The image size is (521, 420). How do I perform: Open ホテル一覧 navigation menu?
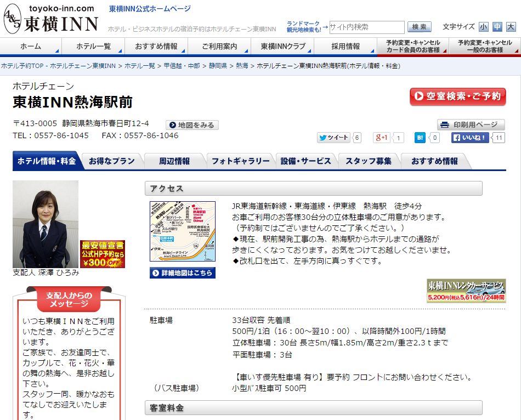coord(93,46)
